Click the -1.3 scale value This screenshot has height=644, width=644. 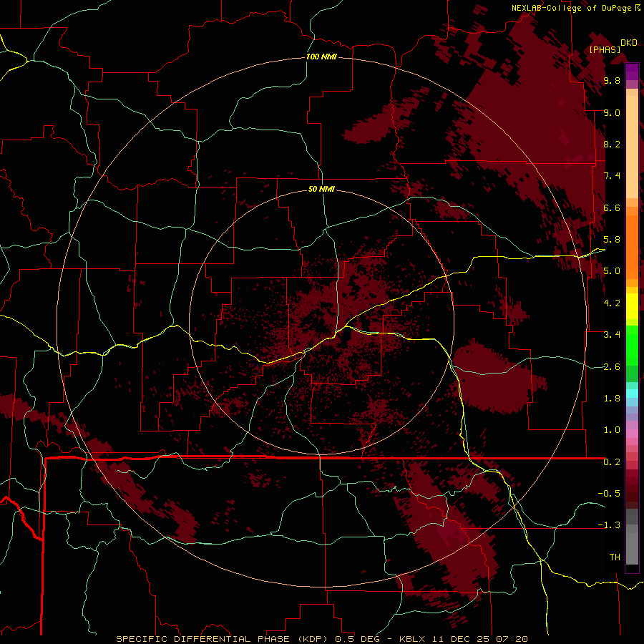coord(609,525)
